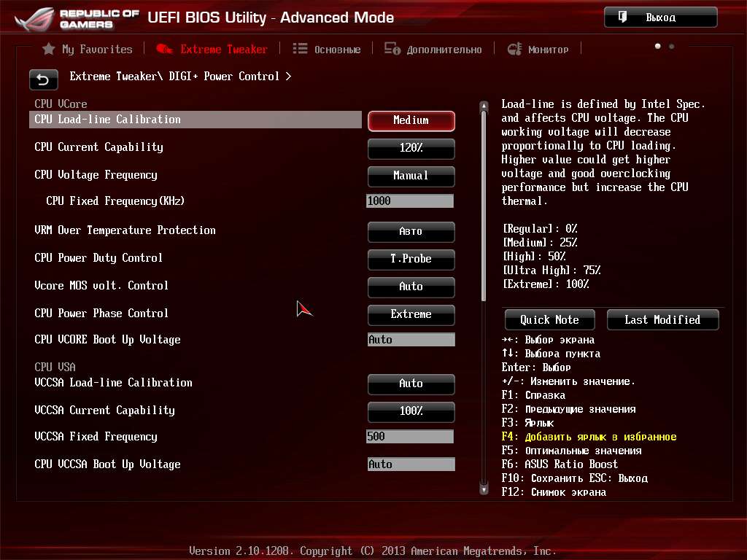Click CPU VCORE Boot Up Voltage field
The height and width of the screenshot is (560, 747).
411,340
